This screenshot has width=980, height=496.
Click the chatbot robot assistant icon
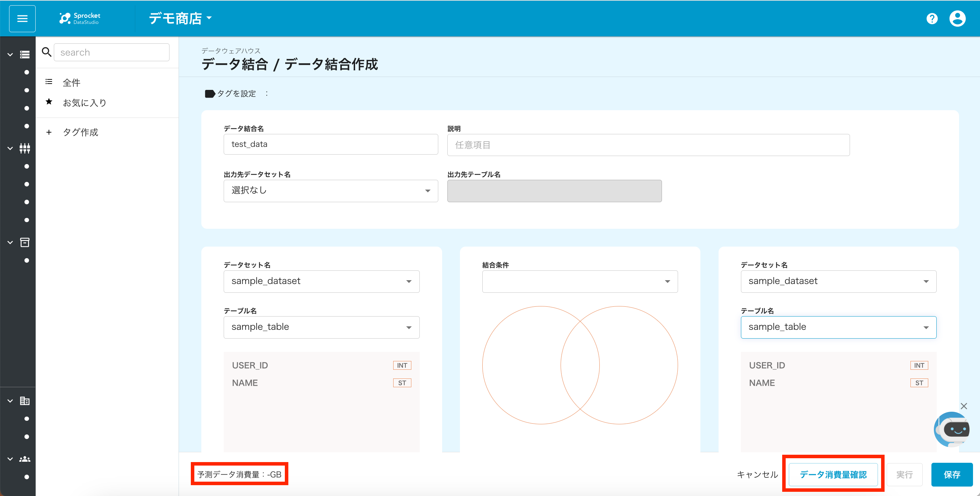[952, 430]
